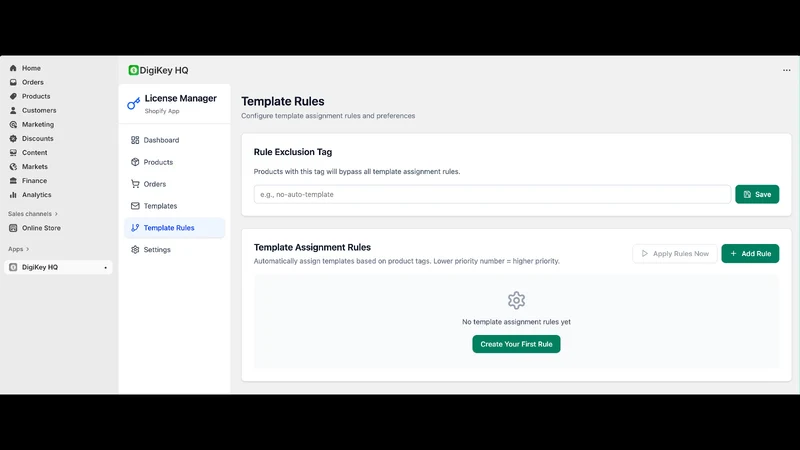800x450 pixels.
Task: Click the Discounts badge icon
Action: point(13,138)
